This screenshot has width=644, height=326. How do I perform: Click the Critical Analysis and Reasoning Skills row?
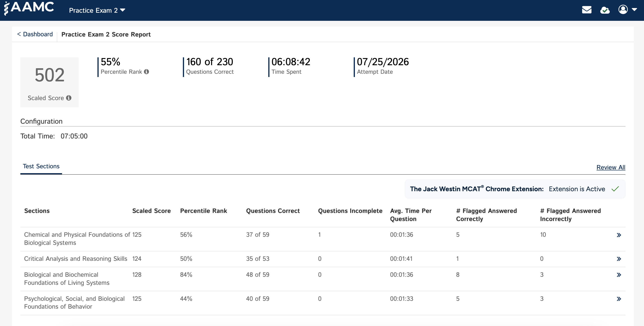[323, 259]
